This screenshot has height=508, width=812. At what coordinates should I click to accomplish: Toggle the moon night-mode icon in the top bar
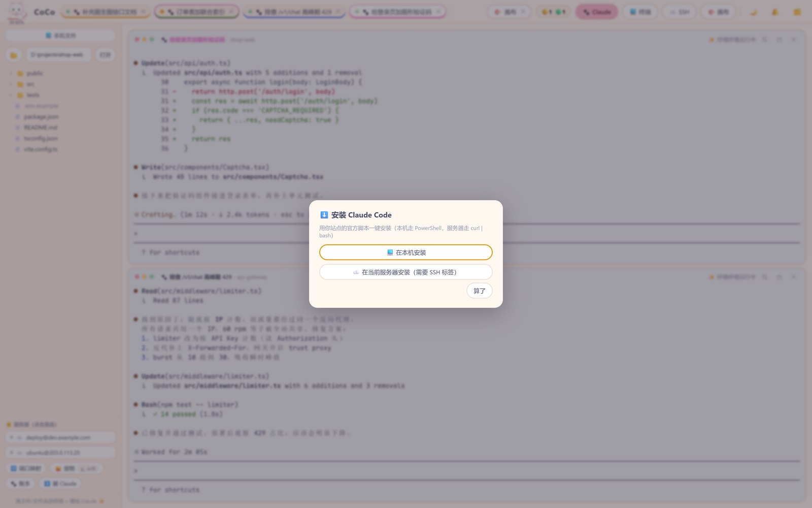click(753, 12)
